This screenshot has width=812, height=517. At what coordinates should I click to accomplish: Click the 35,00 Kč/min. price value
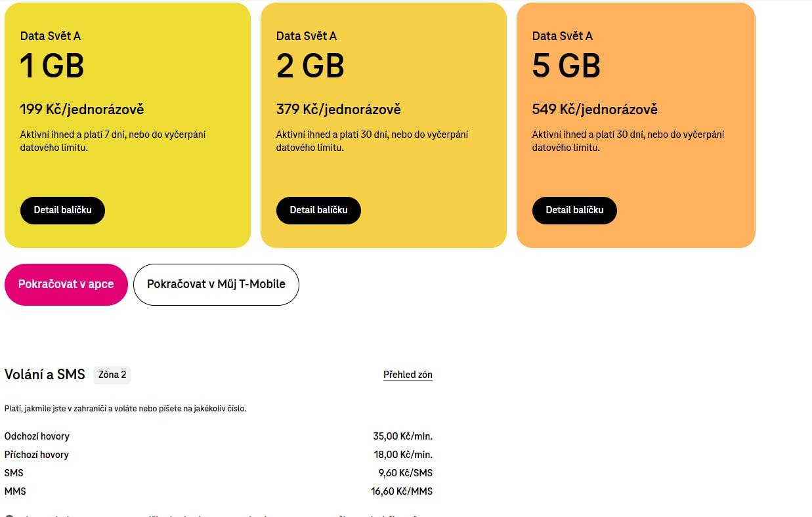(x=403, y=436)
